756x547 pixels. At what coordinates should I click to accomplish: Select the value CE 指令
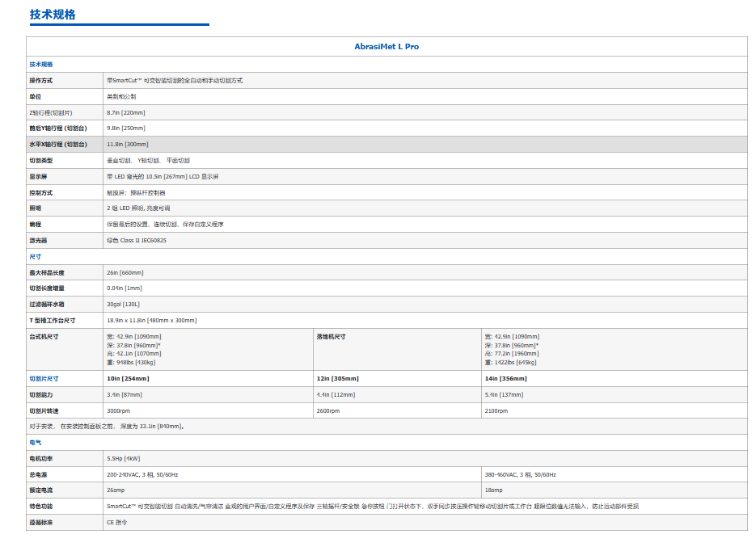[x=117, y=523]
